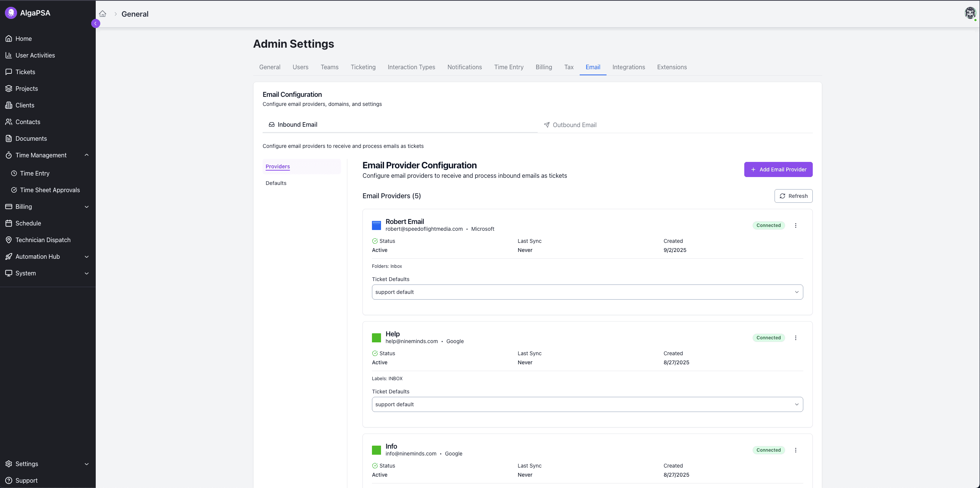Image resolution: width=980 pixels, height=488 pixels.
Task: Open the Notifications admin tab
Action: point(465,67)
